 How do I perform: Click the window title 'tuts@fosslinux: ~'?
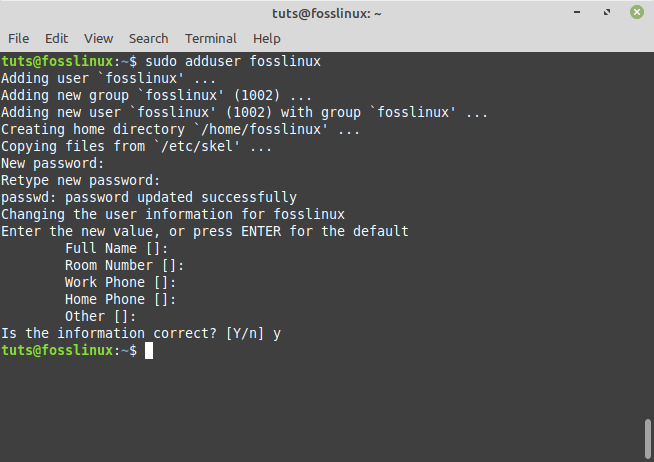(327, 14)
